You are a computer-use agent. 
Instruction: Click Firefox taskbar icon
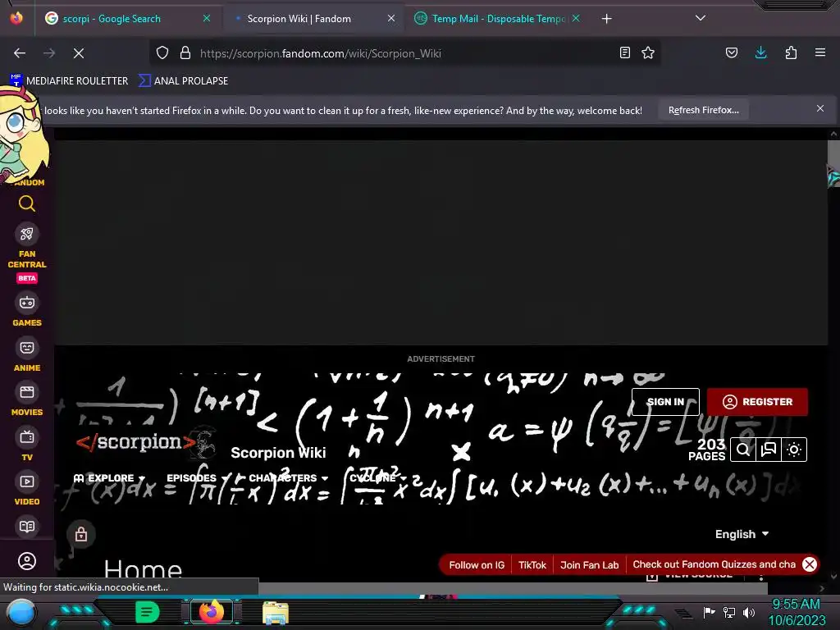point(211,612)
